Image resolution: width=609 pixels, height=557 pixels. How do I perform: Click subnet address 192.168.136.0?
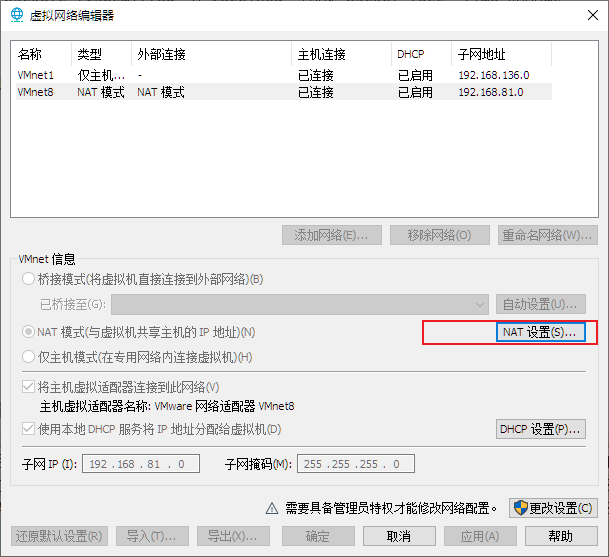(x=494, y=75)
